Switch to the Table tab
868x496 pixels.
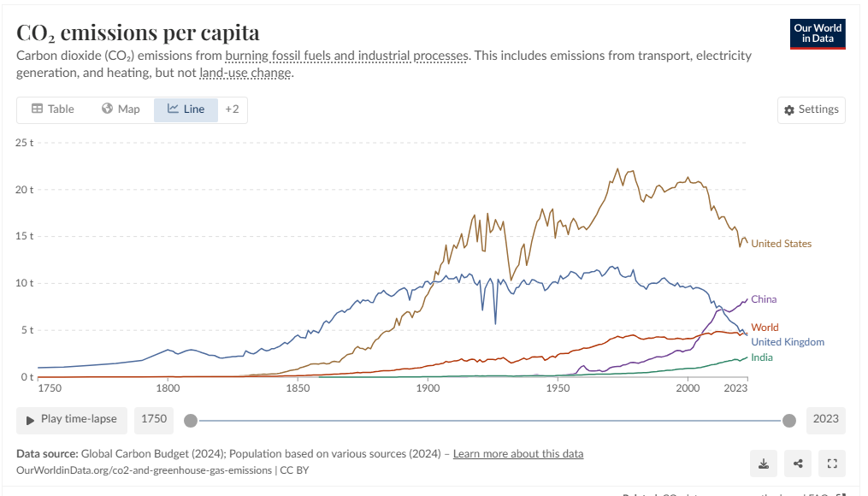53,109
